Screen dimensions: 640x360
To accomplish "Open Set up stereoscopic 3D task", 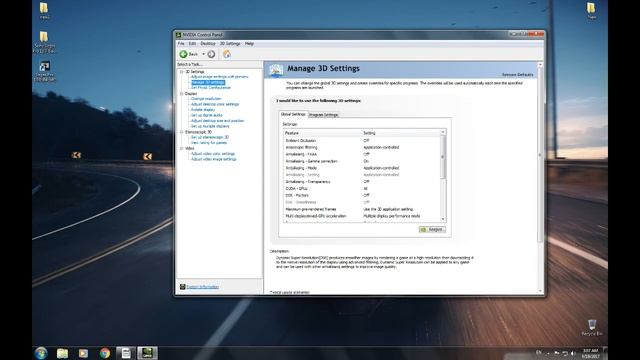I will point(209,138).
